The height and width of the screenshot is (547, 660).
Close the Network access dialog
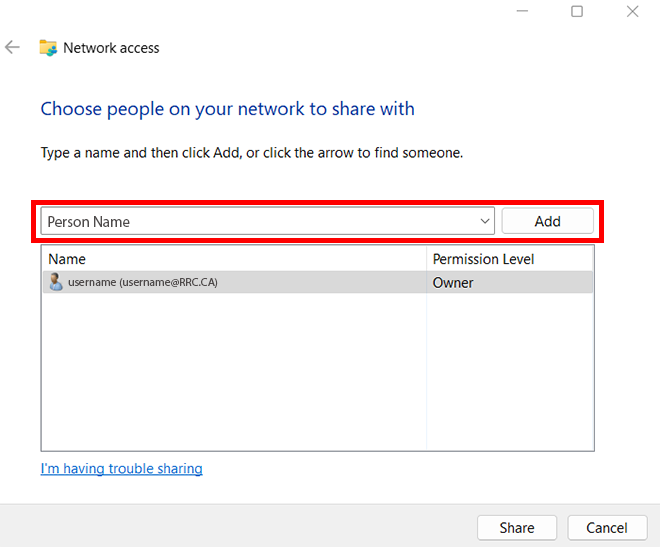point(632,12)
